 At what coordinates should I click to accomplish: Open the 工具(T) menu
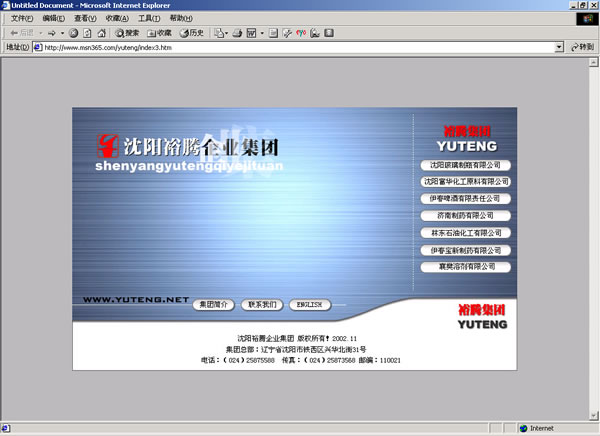click(149, 18)
